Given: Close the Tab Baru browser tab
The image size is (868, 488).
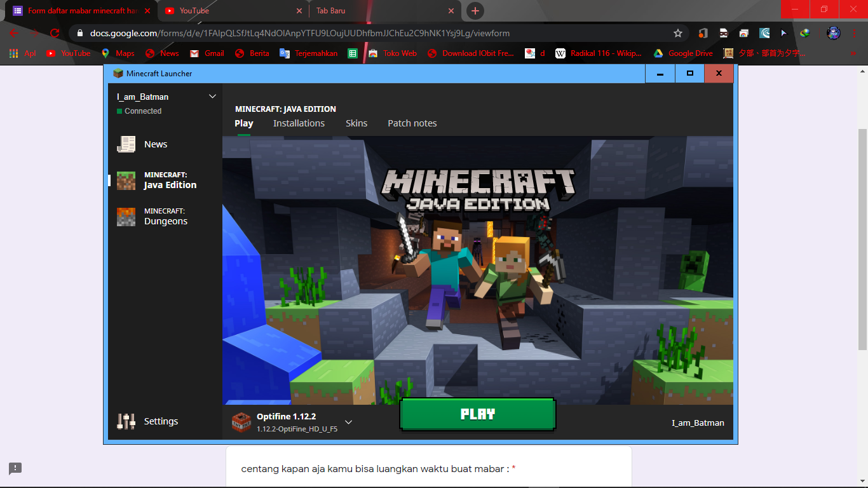Looking at the screenshot, I should (x=452, y=11).
